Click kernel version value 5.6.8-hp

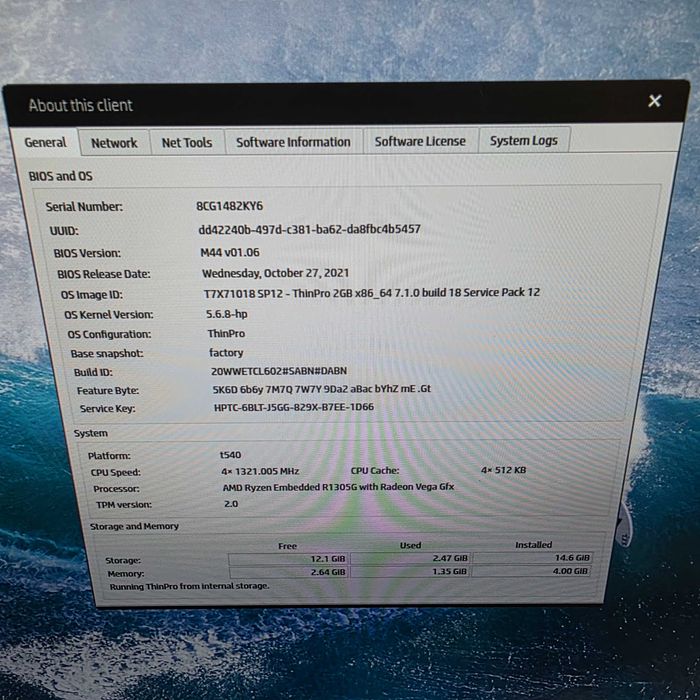[x=227, y=314]
